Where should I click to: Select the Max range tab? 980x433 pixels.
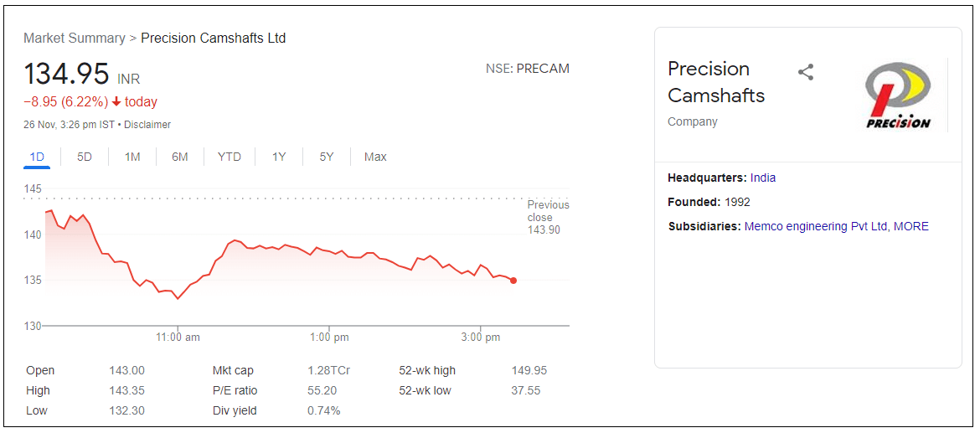pos(375,157)
